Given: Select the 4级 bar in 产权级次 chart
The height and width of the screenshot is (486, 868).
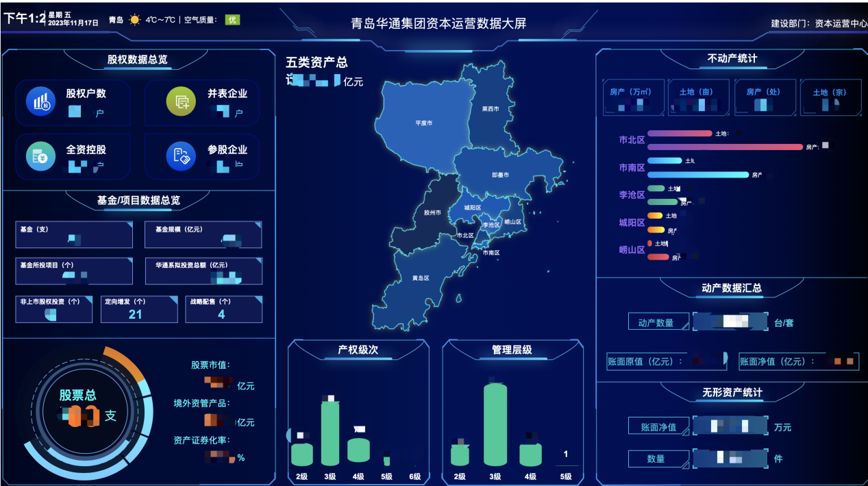Looking at the screenshot, I should pos(358,450).
